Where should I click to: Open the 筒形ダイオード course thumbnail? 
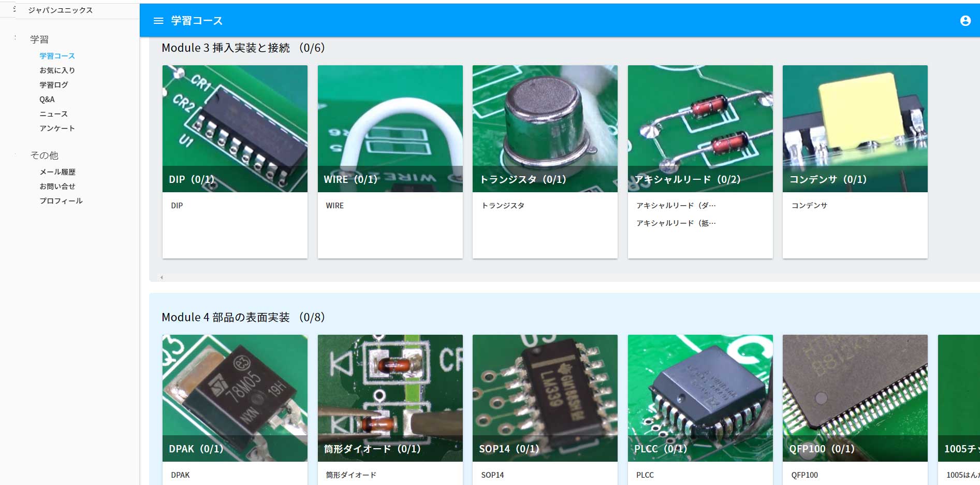pos(390,398)
